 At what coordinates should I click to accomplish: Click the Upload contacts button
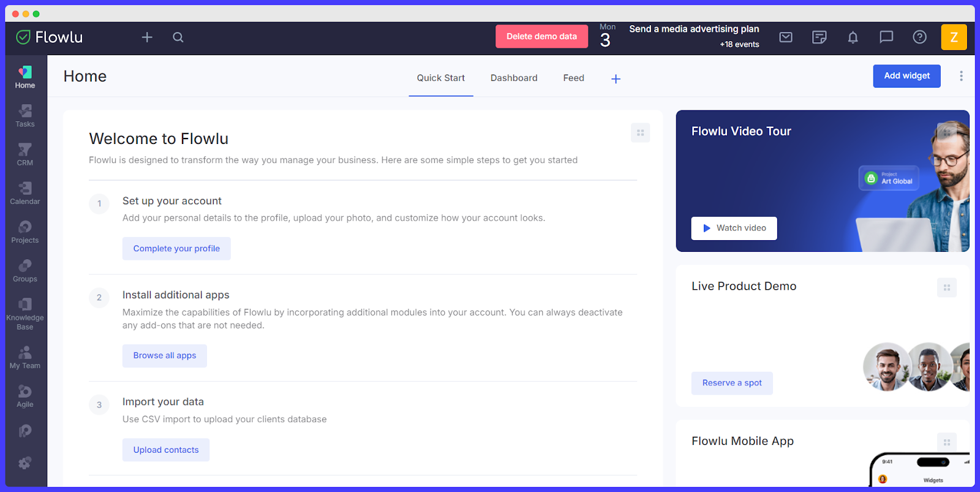[x=166, y=450]
